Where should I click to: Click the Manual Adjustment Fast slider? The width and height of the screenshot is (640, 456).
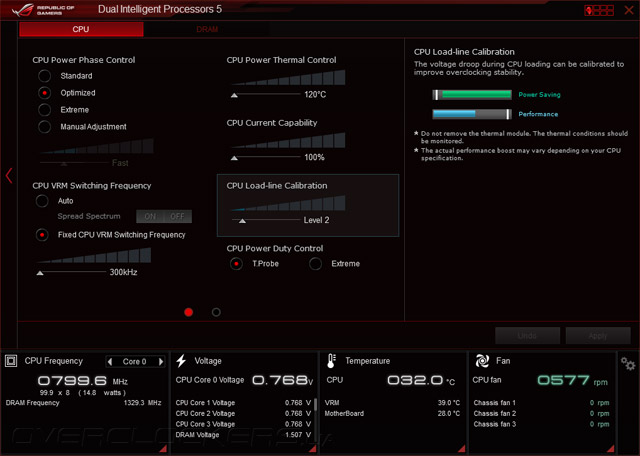click(x=74, y=163)
